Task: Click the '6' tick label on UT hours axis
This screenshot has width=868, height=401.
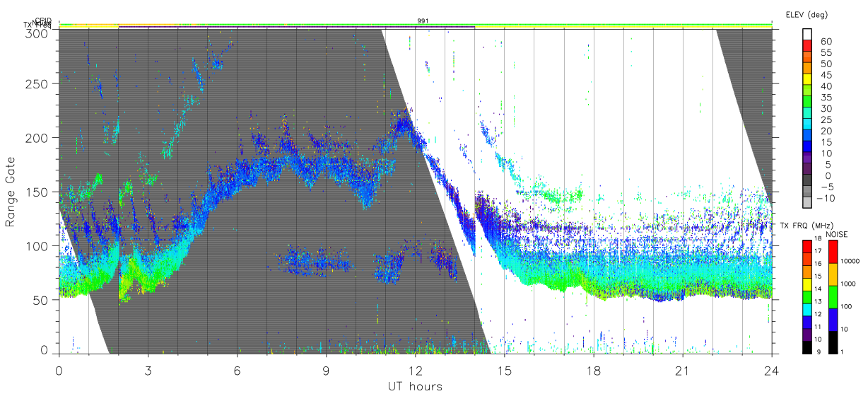Action: pyautogui.click(x=237, y=371)
